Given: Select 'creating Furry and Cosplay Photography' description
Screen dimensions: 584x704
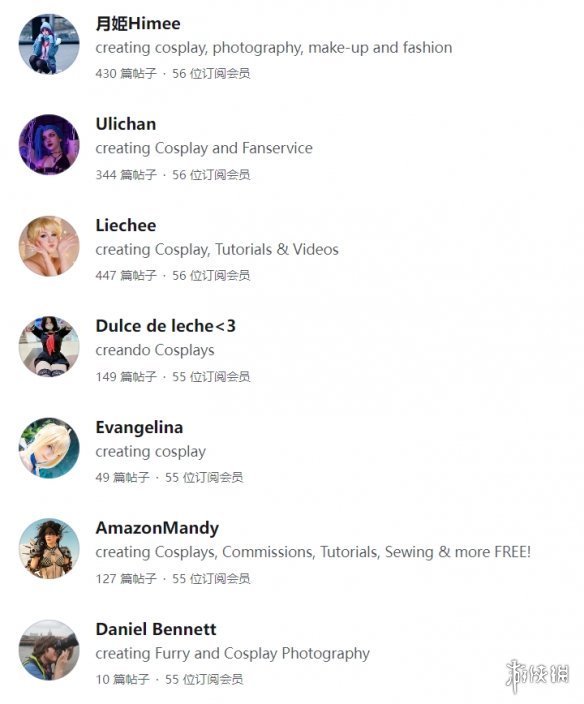Looking at the screenshot, I should [x=233, y=654].
